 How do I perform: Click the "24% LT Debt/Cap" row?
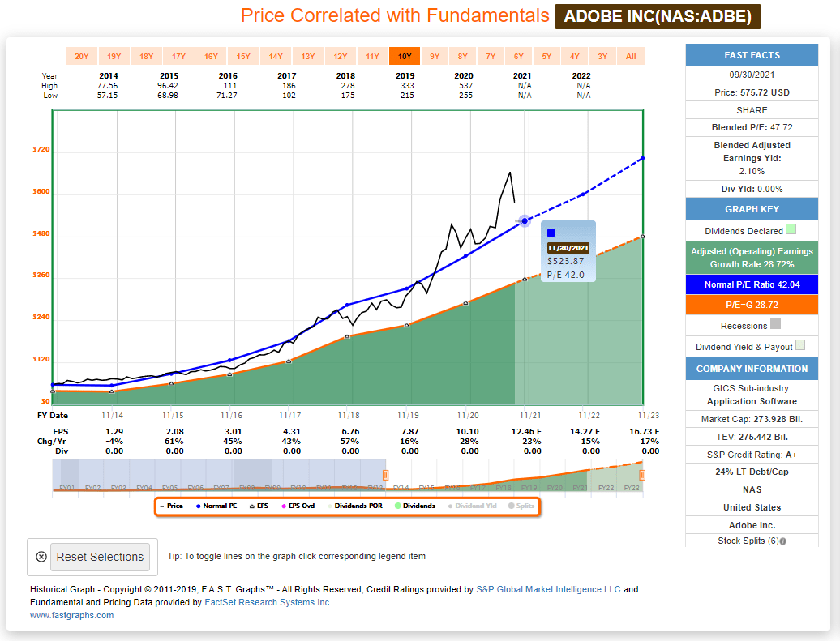point(752,472)
